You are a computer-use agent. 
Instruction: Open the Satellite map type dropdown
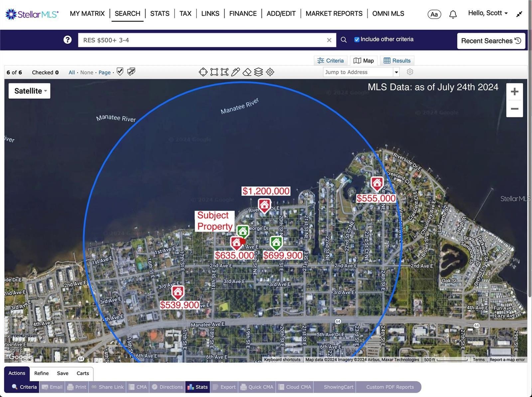[30, 91]
